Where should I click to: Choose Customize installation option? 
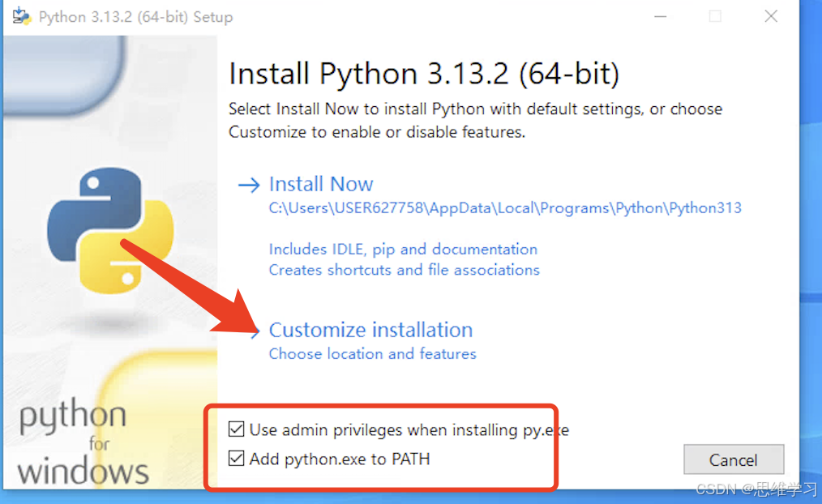click(x=370, y=330)
